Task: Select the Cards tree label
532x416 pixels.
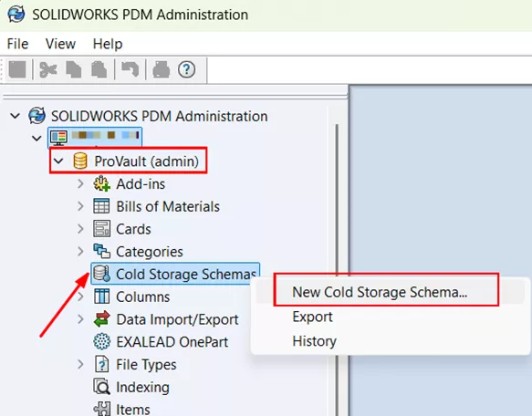Action: tap(133, 229)
